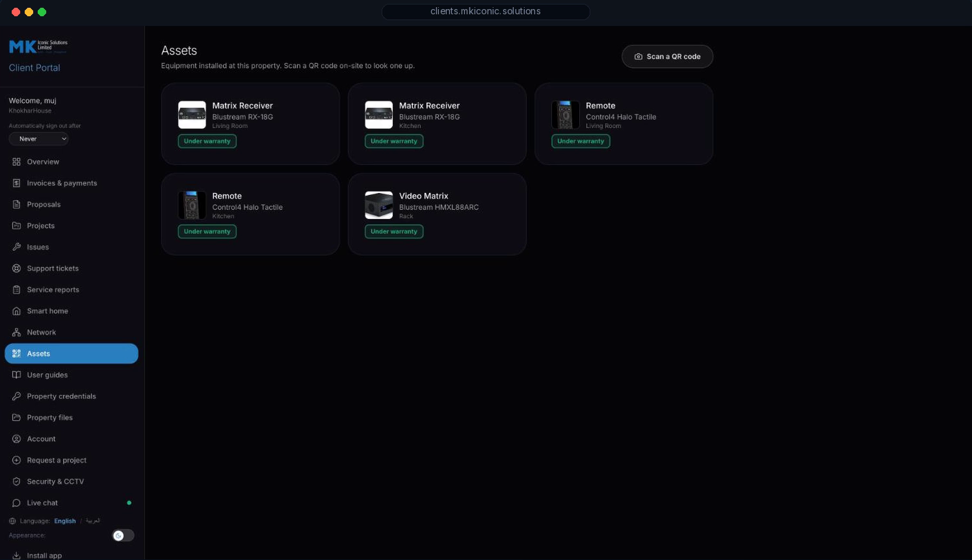Click the User guides book icon

pos(17,375)
